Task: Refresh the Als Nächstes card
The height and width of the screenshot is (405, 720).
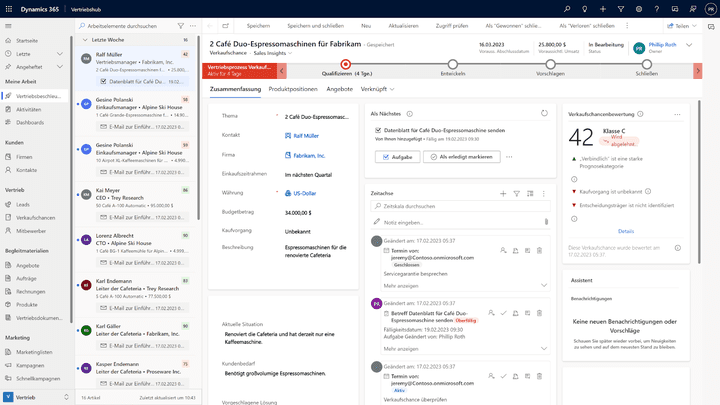Action: tap(544, 115)
